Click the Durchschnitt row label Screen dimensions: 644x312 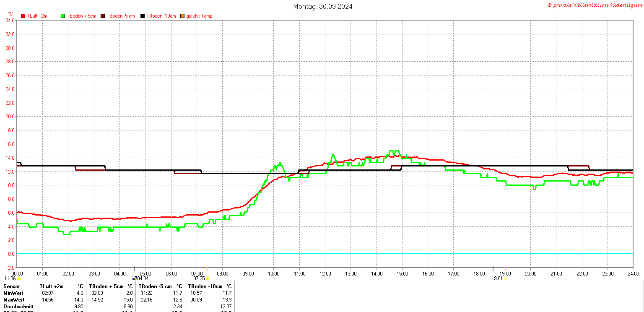click(x=18, y=307)
